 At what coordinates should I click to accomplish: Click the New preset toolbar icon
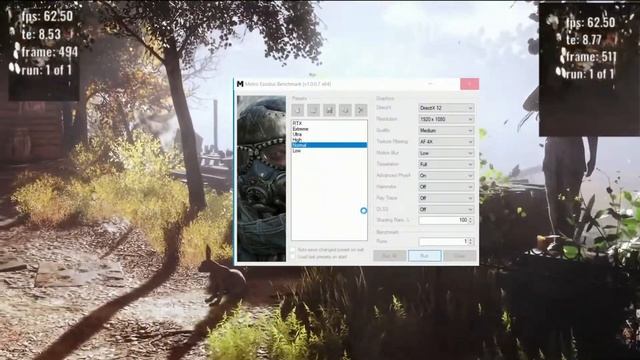[x=298, y=110]
